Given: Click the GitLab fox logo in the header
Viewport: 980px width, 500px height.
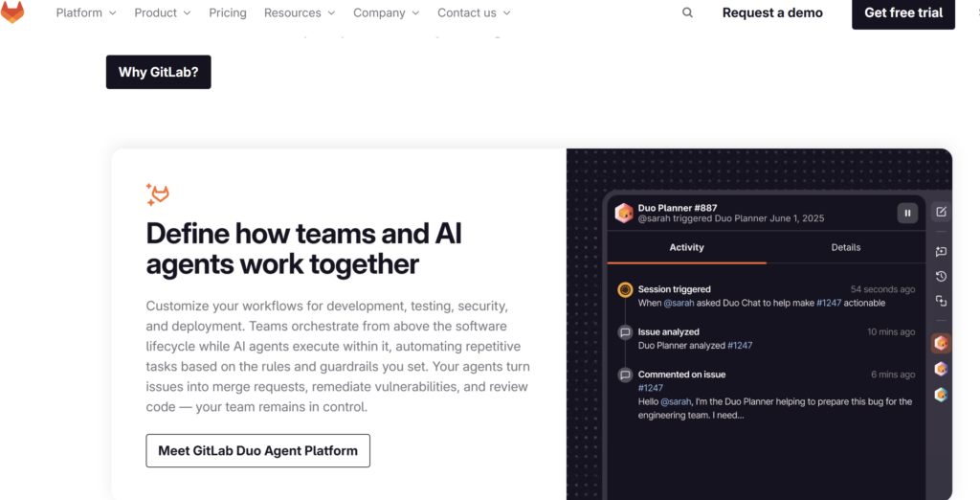Looking at the screenshot, I should point(12,11).
